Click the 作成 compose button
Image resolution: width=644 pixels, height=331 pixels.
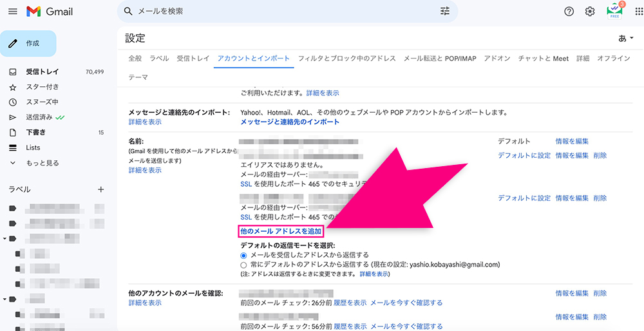click(28, 44)
